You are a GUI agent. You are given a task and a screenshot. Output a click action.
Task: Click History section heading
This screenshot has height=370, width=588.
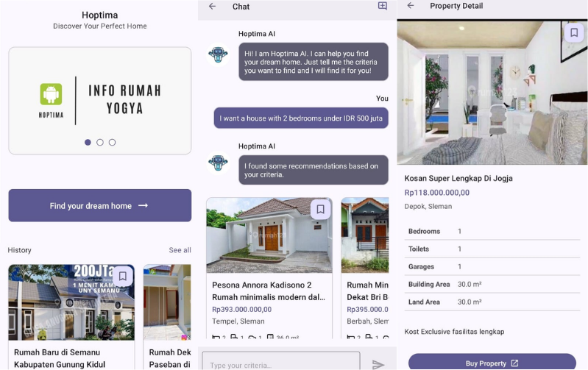click(19, 250)
